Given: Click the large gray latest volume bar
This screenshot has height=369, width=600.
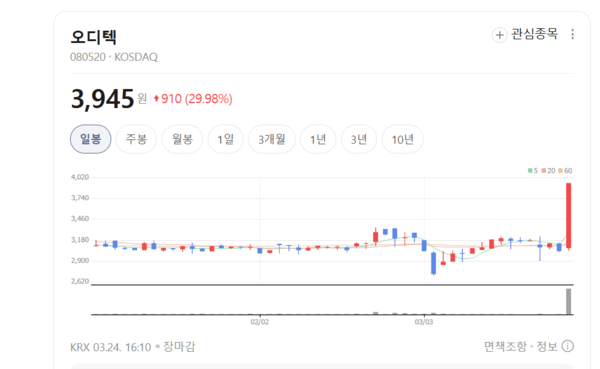Looking at the screenshot, I should pyautogui.click(x=569, y=302).
